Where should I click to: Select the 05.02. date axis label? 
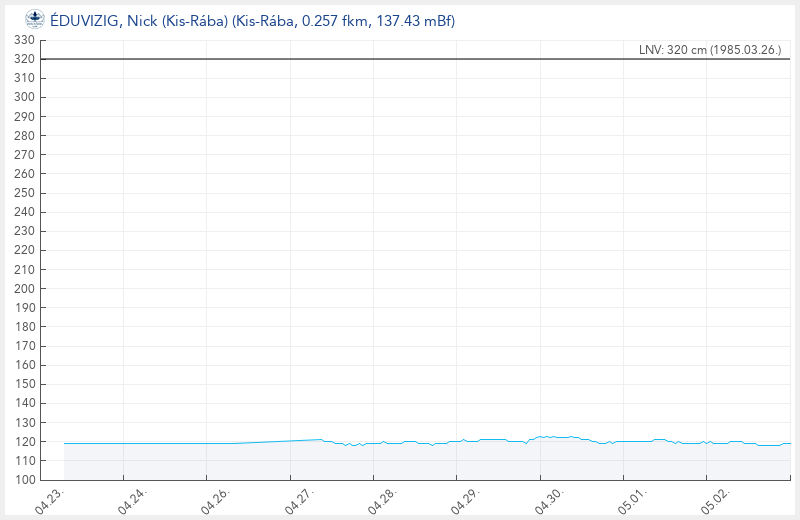click(x=715, y=501)
